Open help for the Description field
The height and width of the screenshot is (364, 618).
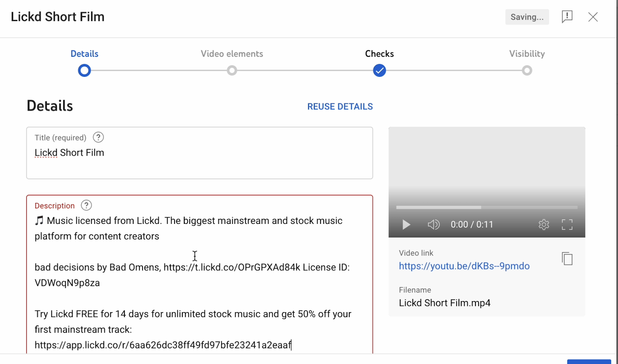[87, 205]
